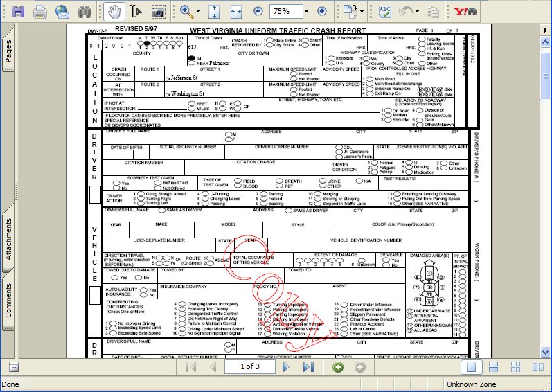Go to the next page

(x=286, y=367)
